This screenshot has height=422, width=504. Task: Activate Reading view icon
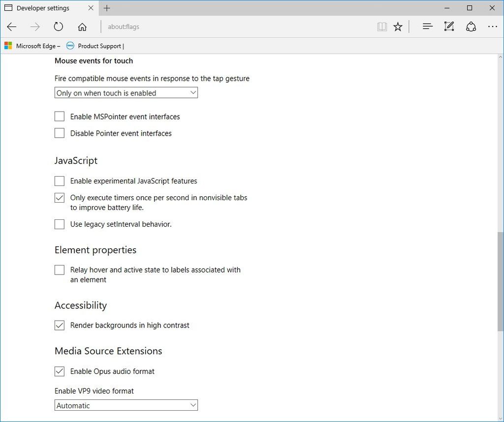pos(382,27)
